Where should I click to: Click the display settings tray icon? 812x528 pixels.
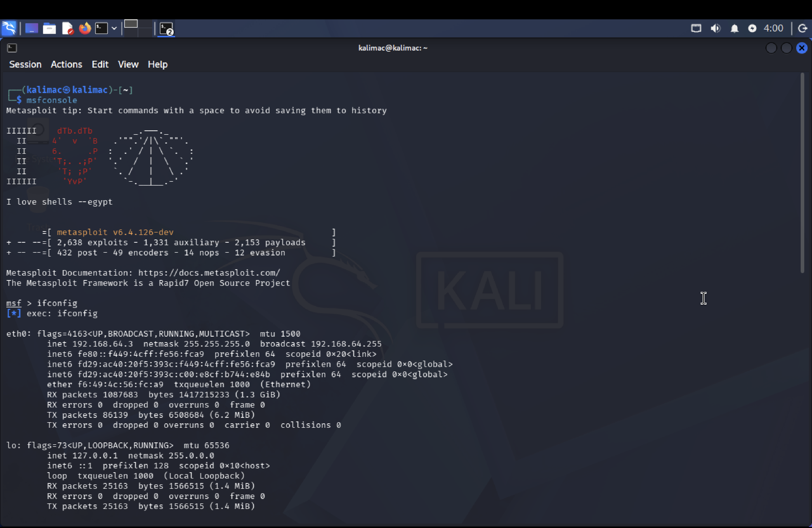point(696,28)
